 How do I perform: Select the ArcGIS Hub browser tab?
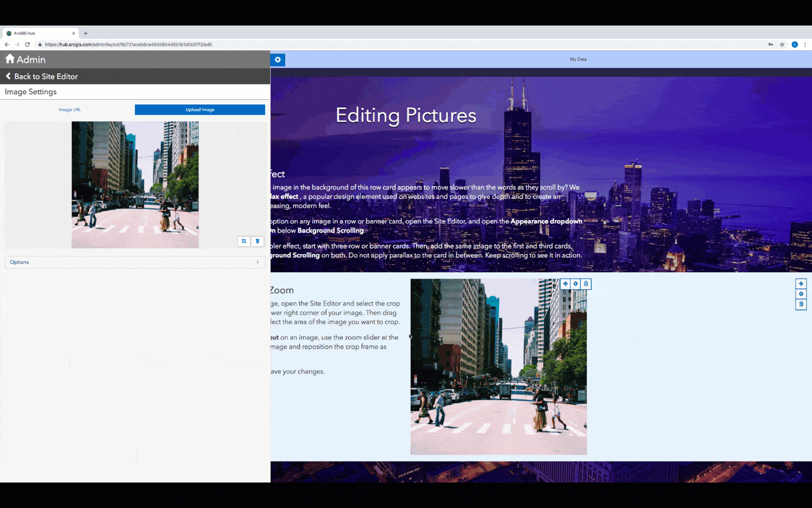[40, 33]
